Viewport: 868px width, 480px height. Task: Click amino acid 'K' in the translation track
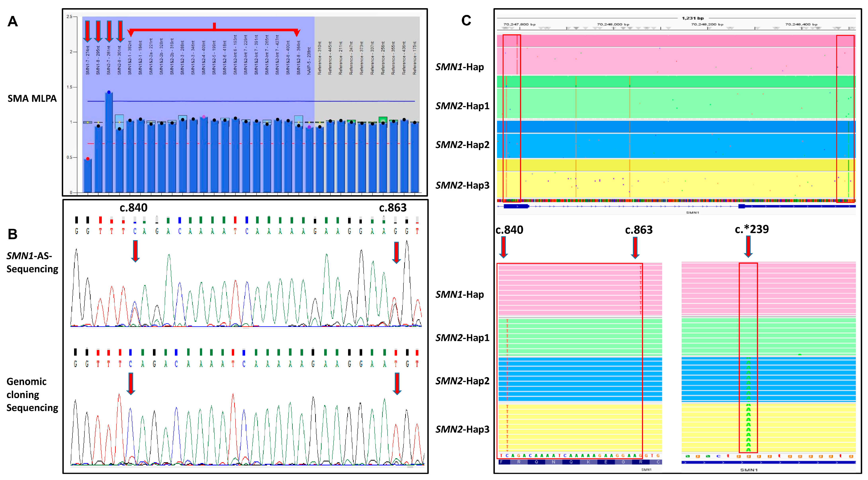click(588, 462)
